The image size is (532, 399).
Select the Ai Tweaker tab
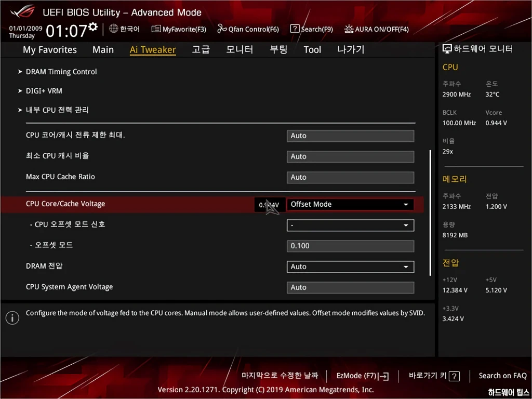(153, 49)
